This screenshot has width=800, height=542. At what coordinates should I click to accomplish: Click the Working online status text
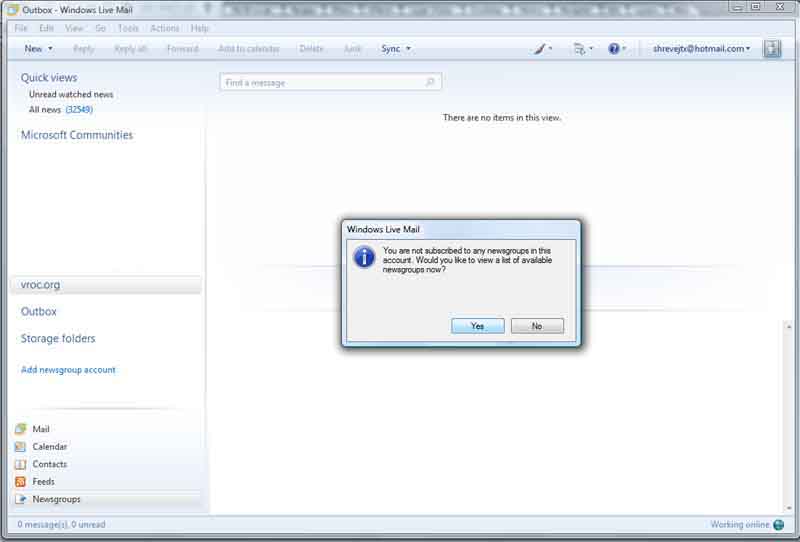pos(740,525)
